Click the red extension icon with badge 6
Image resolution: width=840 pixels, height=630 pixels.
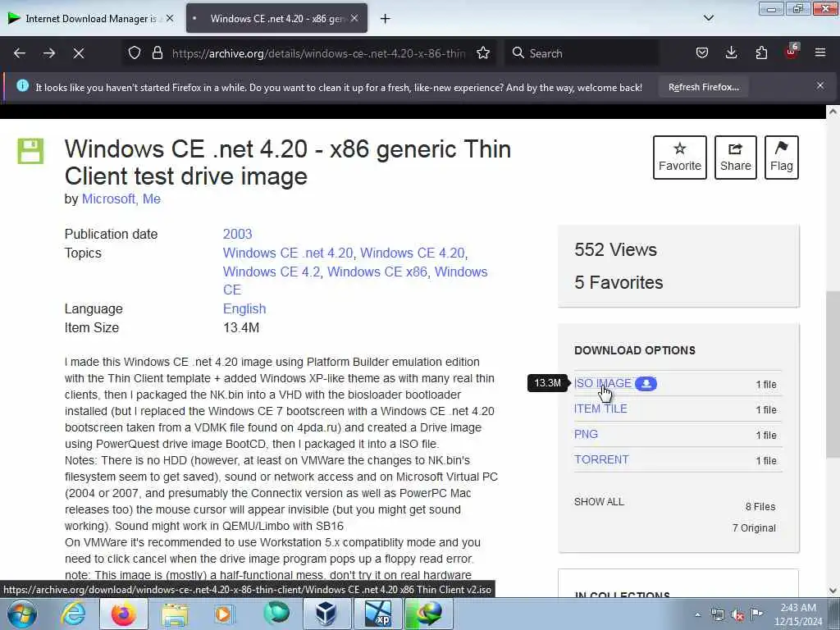click(792, 52)
